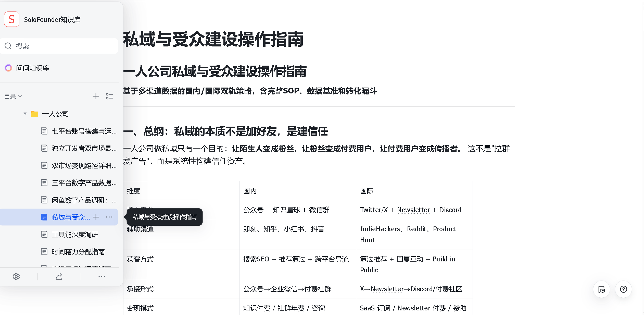Viewport: 644px width, 315px height.
Task: Click document icon of 七平台账号搭建
Action: pyautogui.click(x=44, y=131)
